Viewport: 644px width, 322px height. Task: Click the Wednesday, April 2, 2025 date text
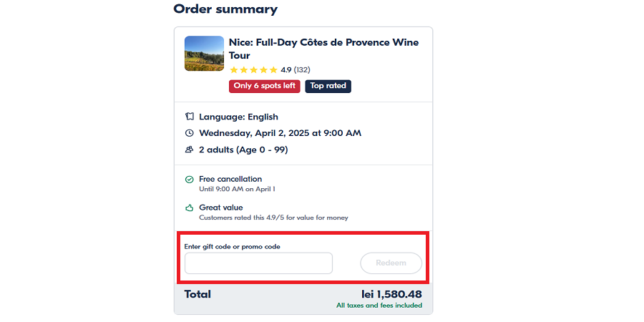(280, 133)
